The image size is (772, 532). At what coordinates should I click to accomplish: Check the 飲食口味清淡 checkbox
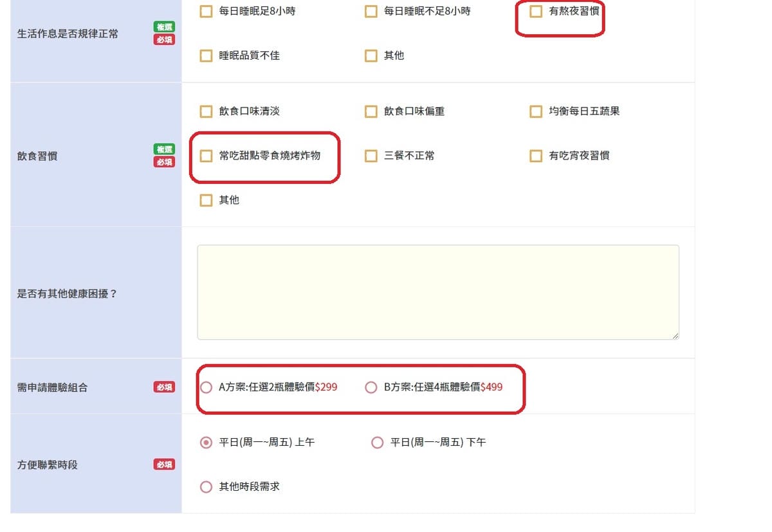pos(206,111)
